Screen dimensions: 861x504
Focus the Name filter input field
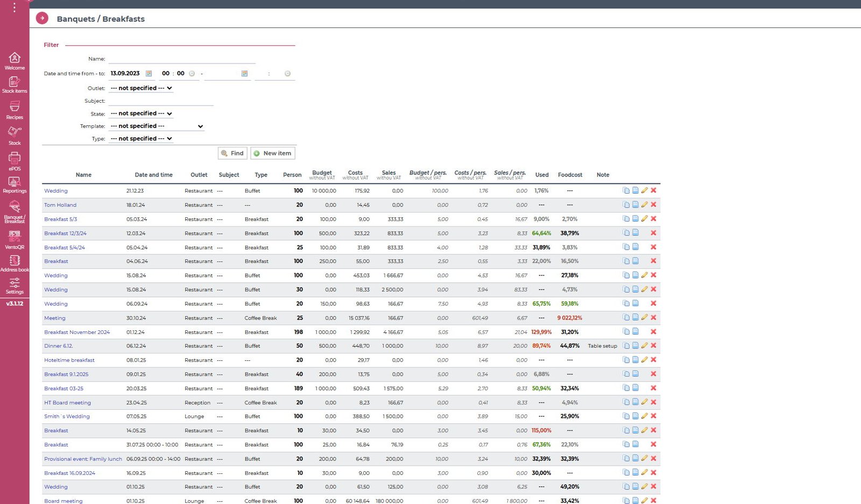point(182,59)
